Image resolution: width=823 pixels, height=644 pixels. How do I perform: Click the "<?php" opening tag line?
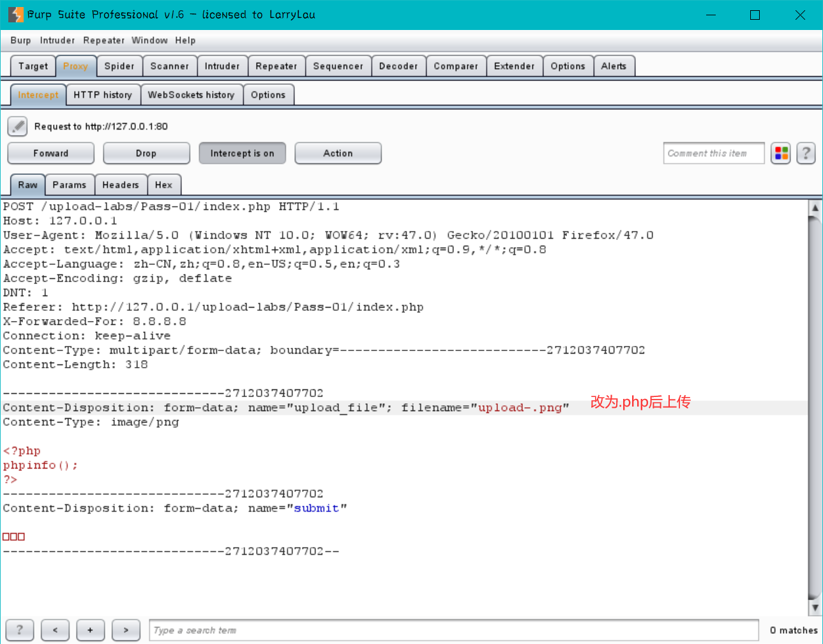pyautogui.click(x=22, y=451)
